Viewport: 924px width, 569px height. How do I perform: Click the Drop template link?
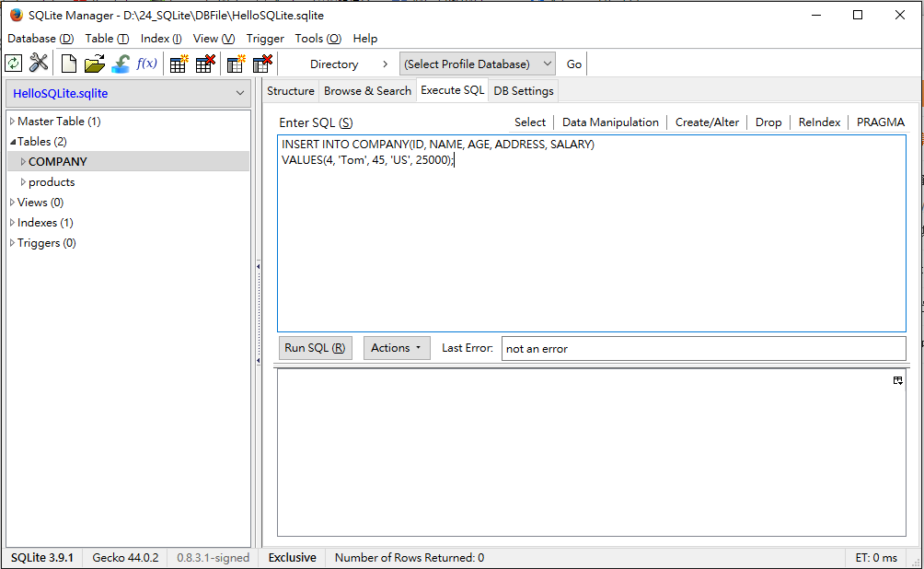pos(768,122)
